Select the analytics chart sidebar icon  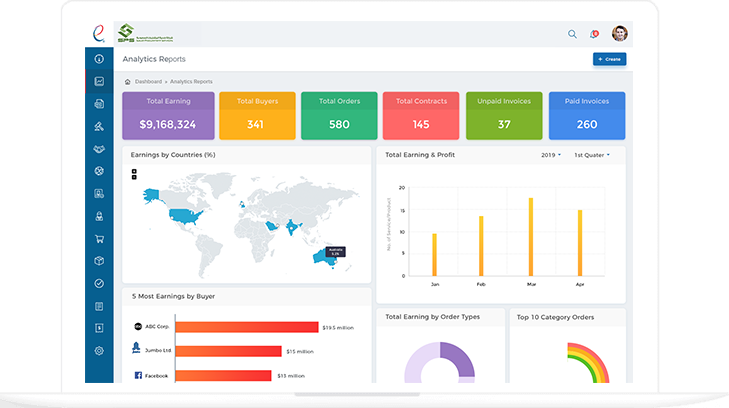(x=100, y=81)
